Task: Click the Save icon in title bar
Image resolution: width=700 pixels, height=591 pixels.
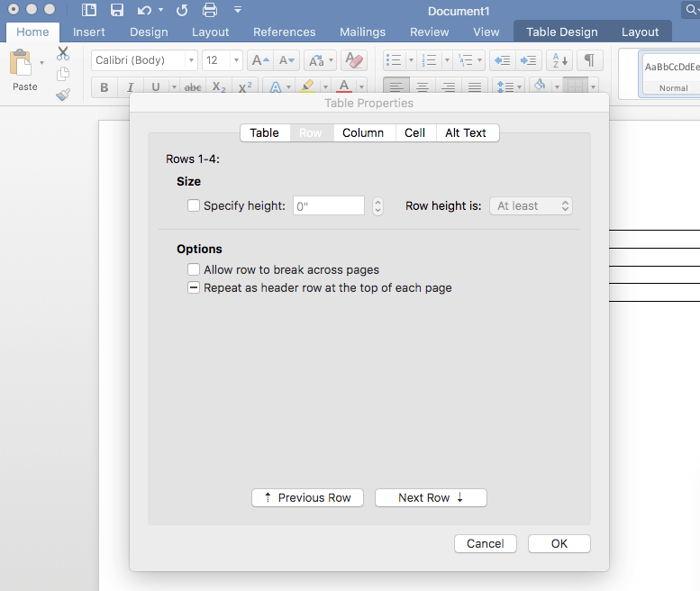Action: [117, 10]
